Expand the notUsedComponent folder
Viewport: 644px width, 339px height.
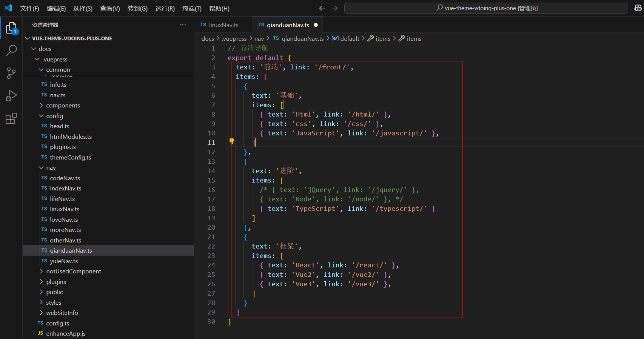pos(108,271)
